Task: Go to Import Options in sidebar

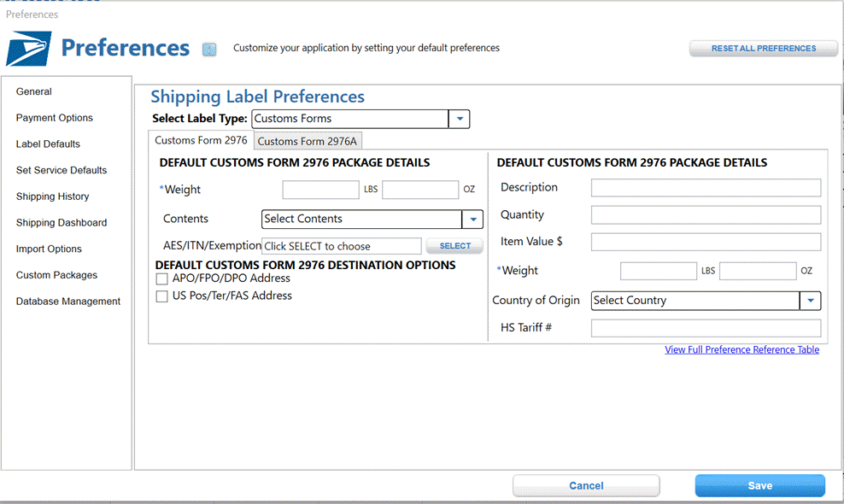Action: click(x=49, y=249)
